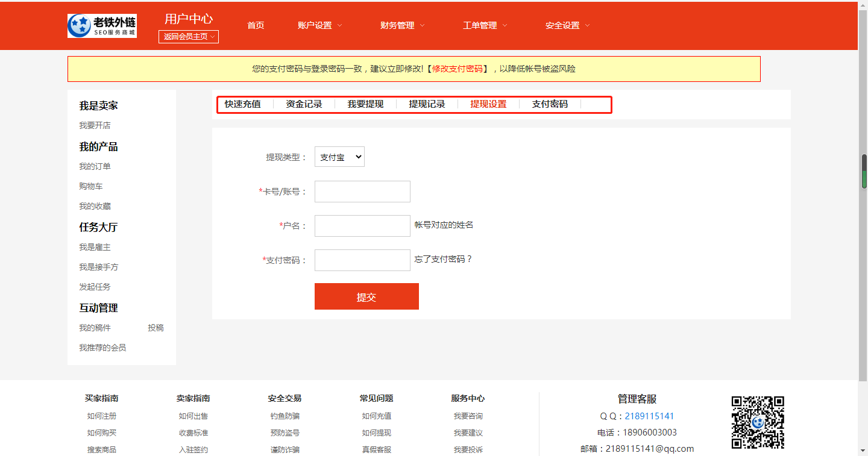The height and width of the screenshot is (456, 868).
Task: Switch to the 支付密码 tab
Action: tap(549, 104)
